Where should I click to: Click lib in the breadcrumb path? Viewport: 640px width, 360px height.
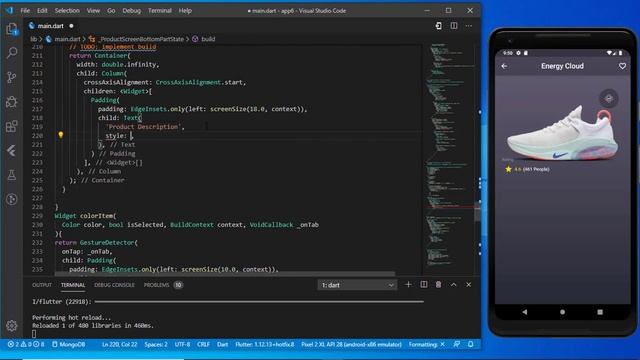tap(33, 39)
